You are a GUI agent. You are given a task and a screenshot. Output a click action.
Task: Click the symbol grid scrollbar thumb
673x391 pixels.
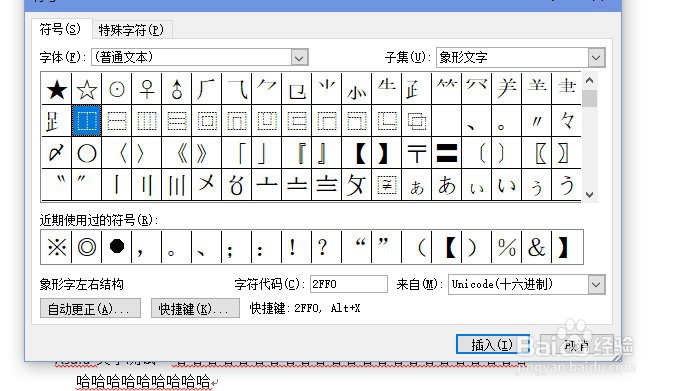click(590, 98)
